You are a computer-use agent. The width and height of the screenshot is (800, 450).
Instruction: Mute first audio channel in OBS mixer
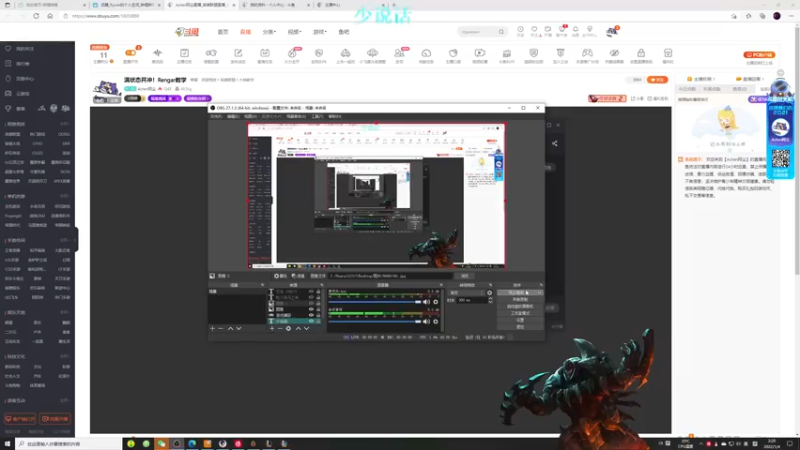pos(426,302)
